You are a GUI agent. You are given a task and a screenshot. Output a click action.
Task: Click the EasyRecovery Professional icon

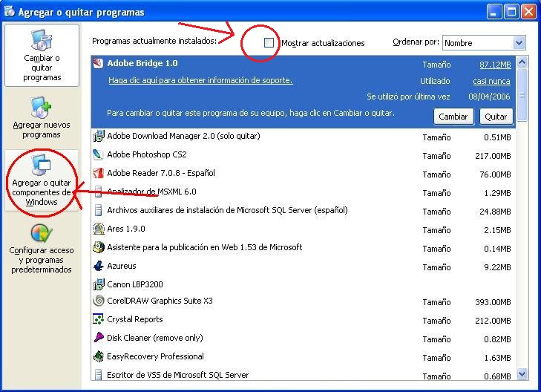(x=99, y=356)
